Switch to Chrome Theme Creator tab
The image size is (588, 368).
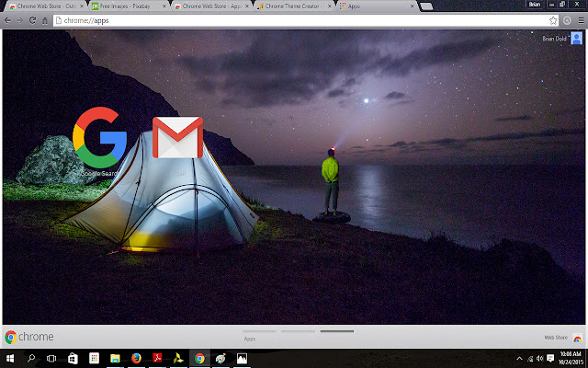294,6
